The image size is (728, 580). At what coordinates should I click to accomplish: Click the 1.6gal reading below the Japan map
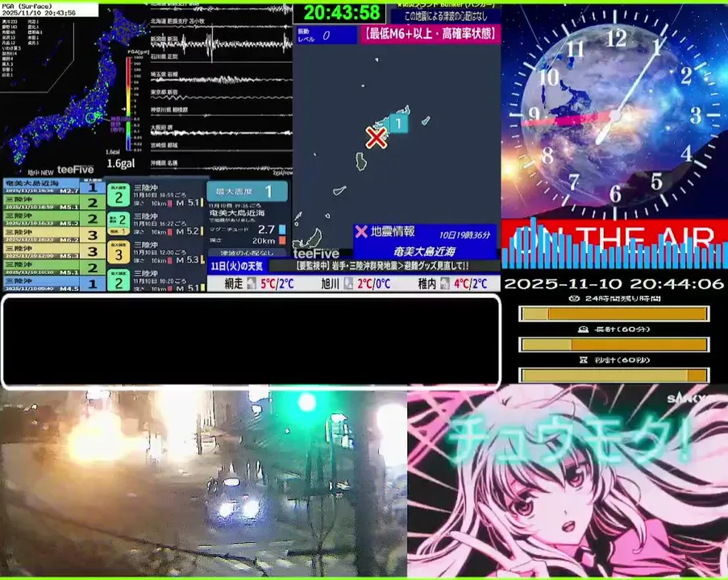pyautogui.click(x=121, y=164)
